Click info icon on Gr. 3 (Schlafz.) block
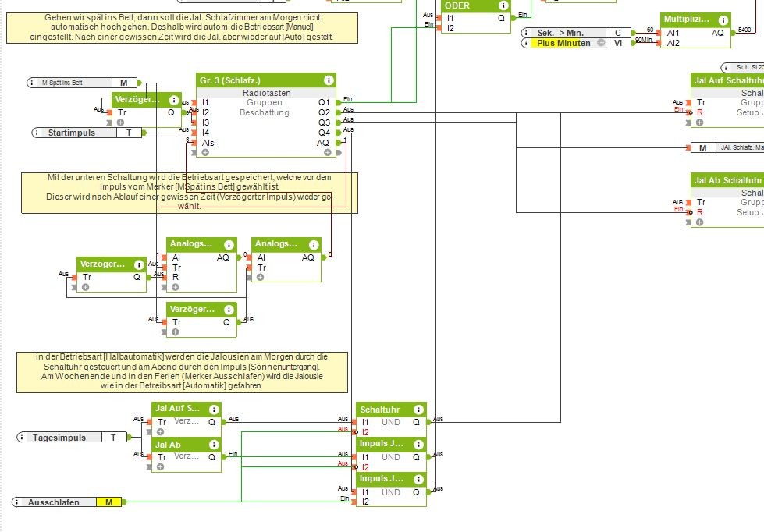This screenshot has width=764, height=532. tap(329, 80)
